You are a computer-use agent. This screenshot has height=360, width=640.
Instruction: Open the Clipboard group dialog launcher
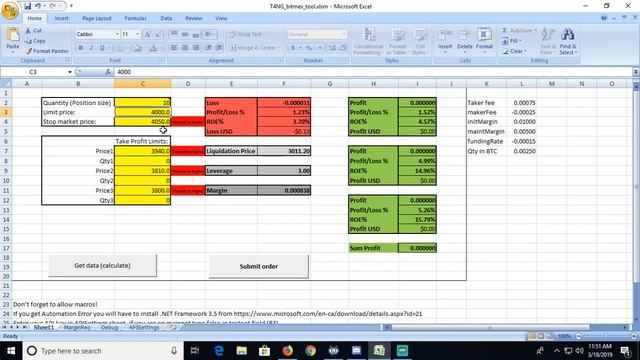[68, 60]
